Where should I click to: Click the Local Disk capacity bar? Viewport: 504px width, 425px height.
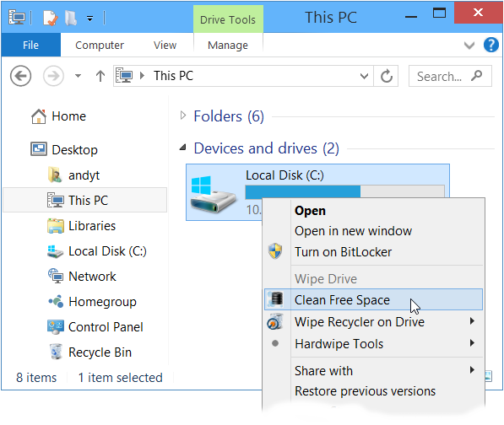(345, 191)
